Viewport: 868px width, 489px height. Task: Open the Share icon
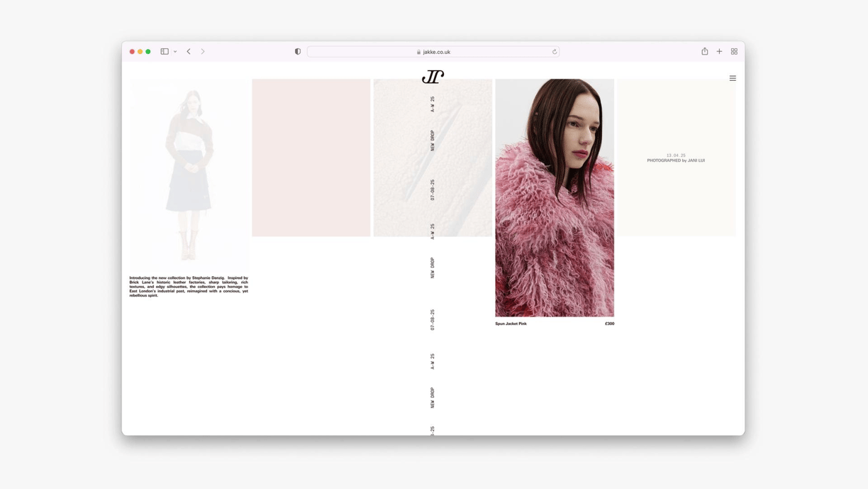coord(705,51)
